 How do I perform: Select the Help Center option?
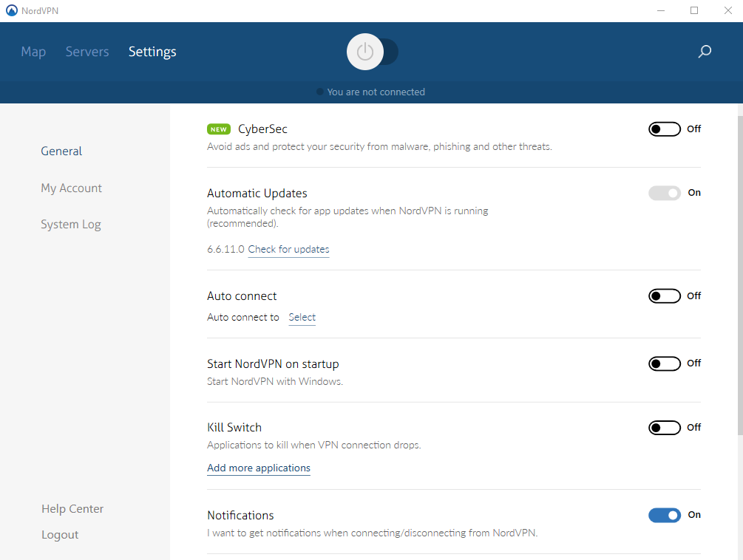click(72, 508)
